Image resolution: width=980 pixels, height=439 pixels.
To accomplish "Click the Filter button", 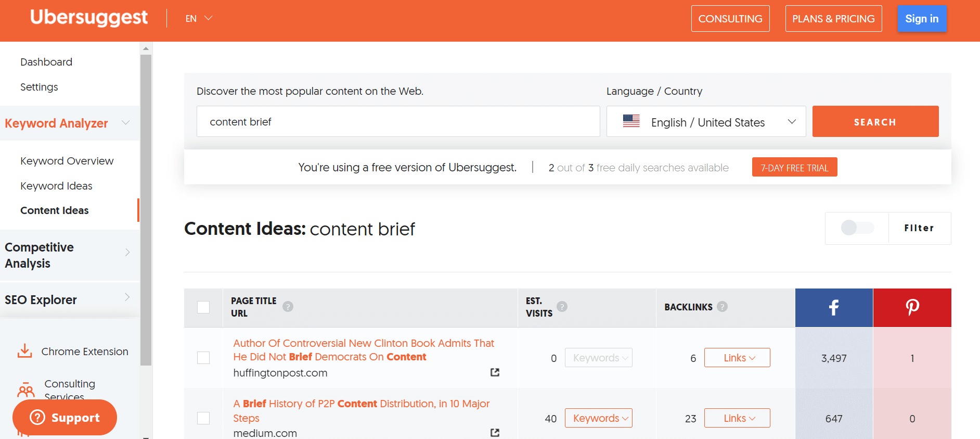I will (919, 228).
